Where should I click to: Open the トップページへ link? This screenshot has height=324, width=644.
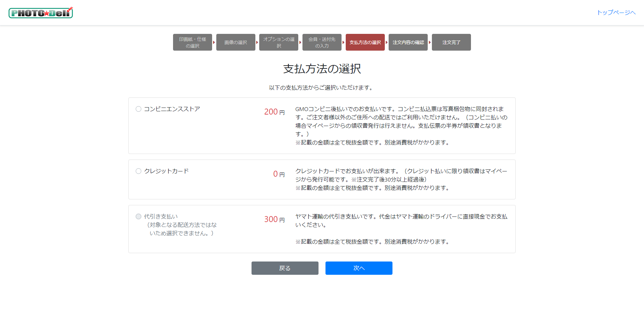tap(616, 13)
